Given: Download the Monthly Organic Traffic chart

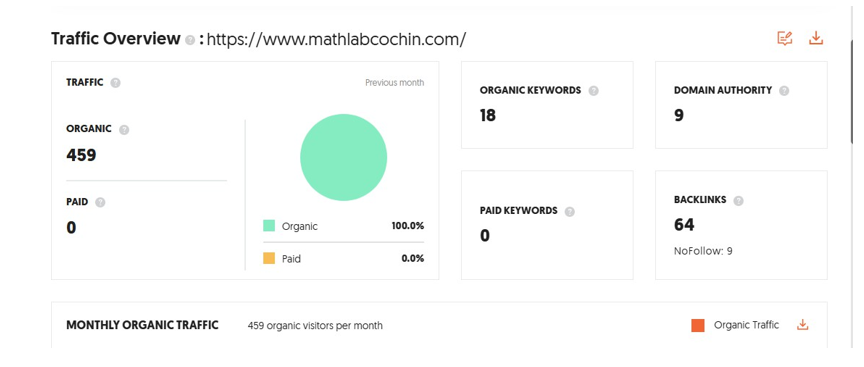Looking at the screenshot, I should coord(803,325).
